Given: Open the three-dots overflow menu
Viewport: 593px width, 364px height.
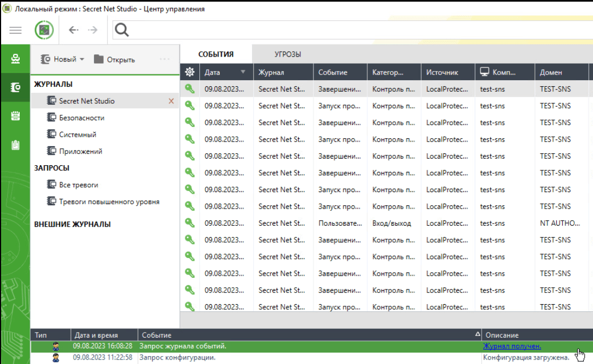Looking at the screenshot, I should pos(164,59).
